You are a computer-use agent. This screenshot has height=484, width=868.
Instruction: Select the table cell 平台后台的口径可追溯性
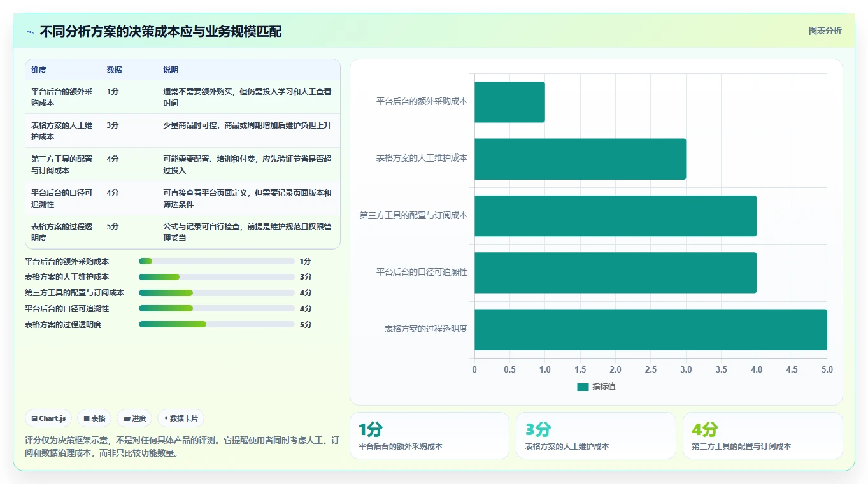[x=62, y=198]
